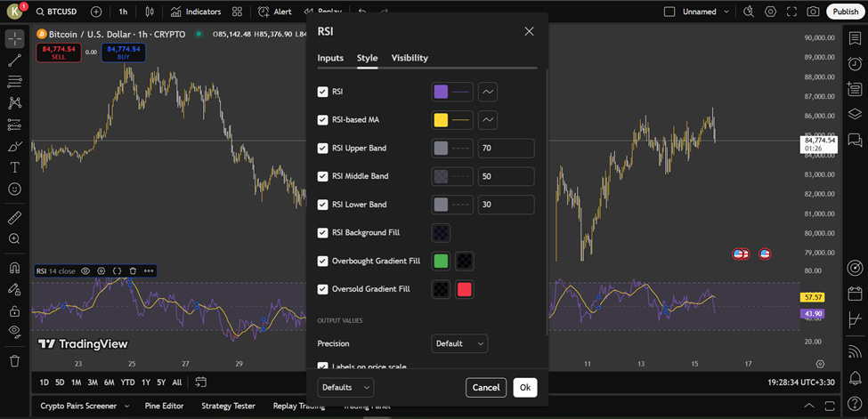868x419 pixels.
Task: Open the help center icon
Action: pos(855,404)
